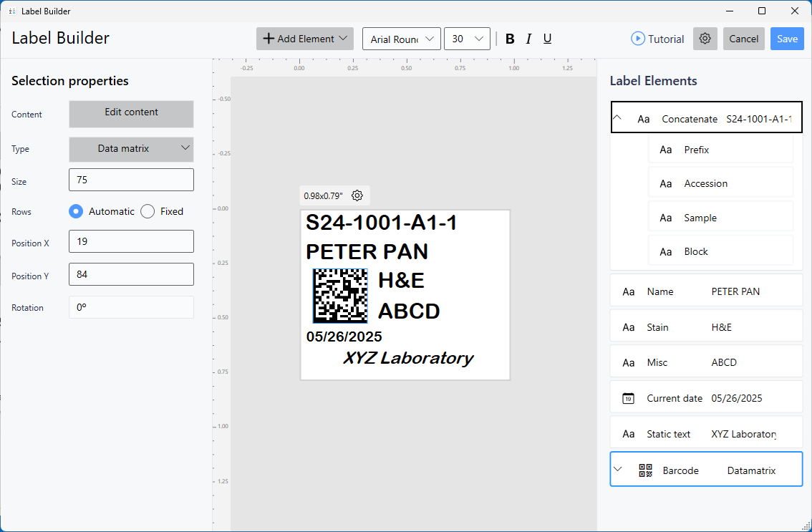Open the font size dropdown
The width and height of the screenshot is (812, 532).
[467, 39]
